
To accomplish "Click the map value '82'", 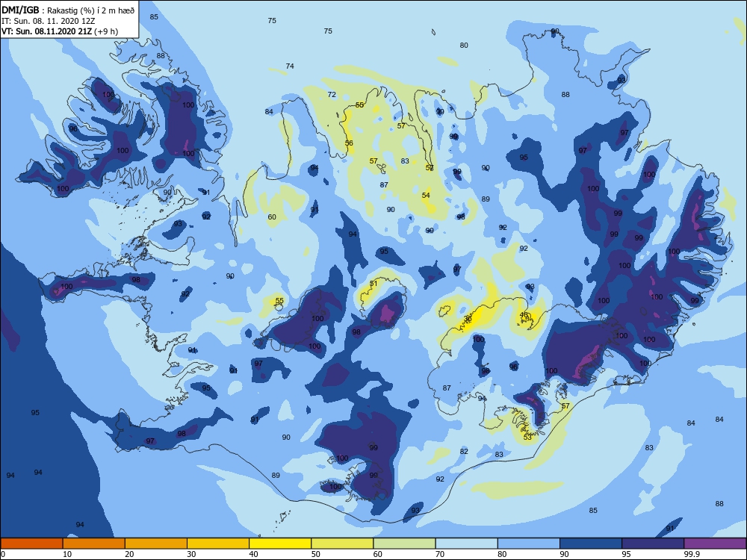I will tap(464, 451).
